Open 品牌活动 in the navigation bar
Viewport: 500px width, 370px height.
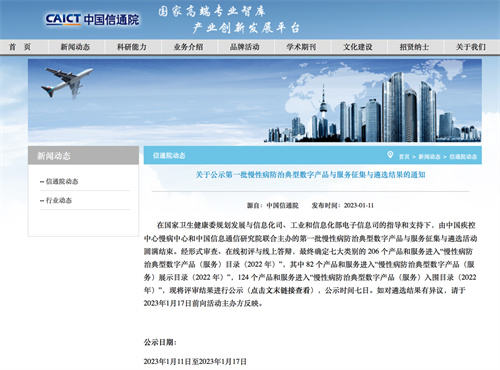click(245, 47)
